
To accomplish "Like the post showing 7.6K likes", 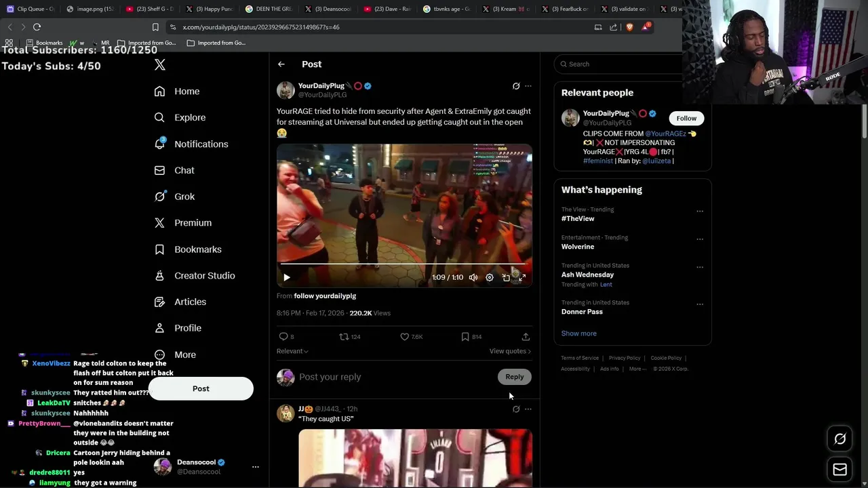I will point(411,337).
